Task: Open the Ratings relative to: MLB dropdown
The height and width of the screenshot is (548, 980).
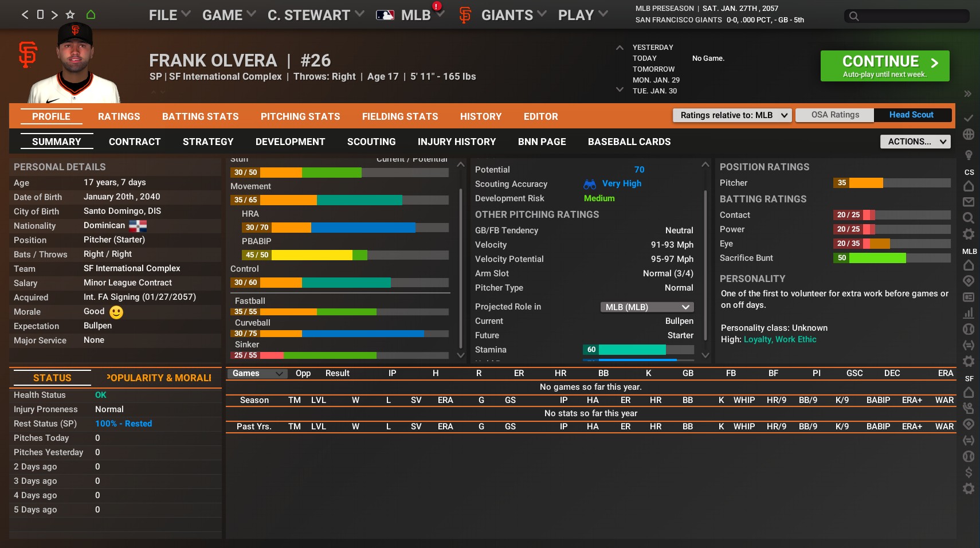Action: point(732,115)
